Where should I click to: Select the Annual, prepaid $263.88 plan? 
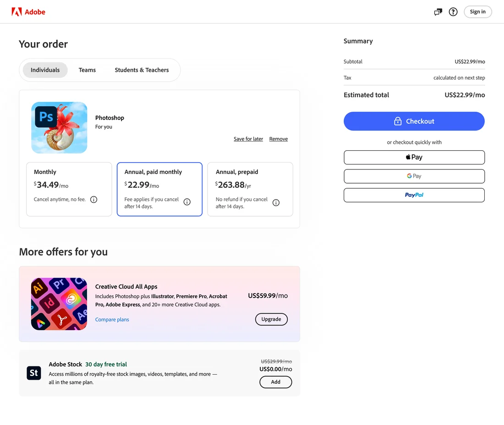click(250, 189)
